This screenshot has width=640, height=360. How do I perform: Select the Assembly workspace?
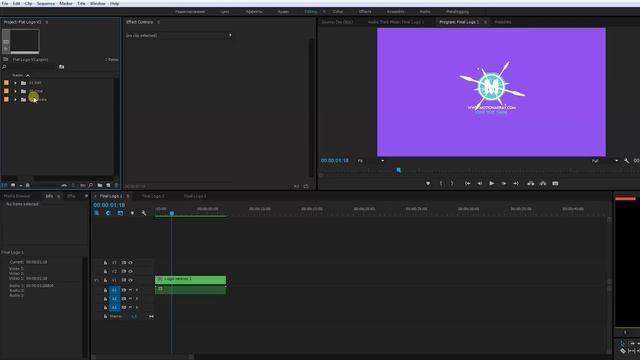395,12
